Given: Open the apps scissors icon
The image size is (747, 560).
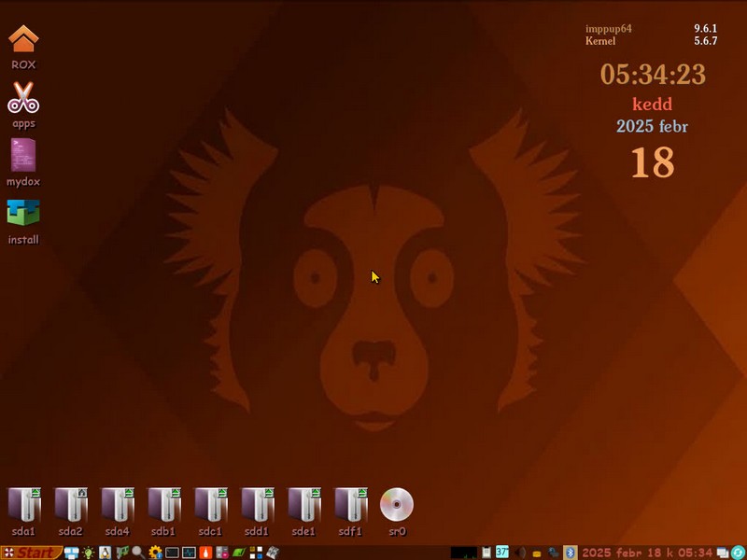Looking at the screenshot, I should point(23,98).
